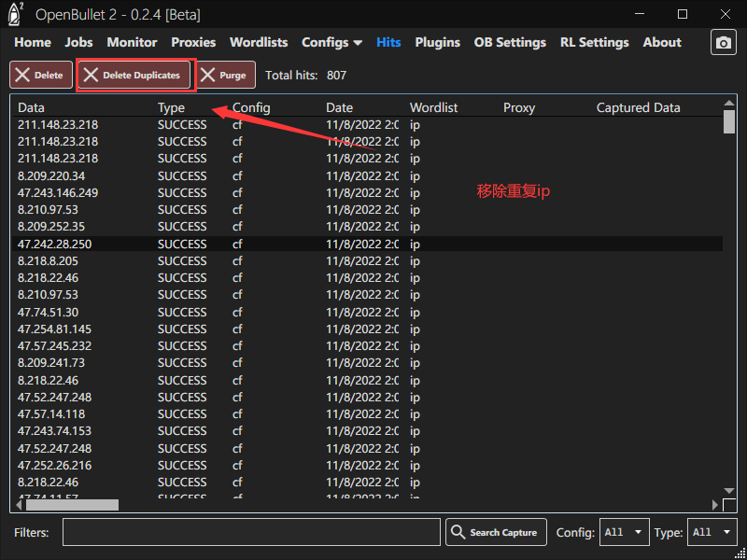
Task: Open the OB Settings page
Action: [x=510, y=42]
